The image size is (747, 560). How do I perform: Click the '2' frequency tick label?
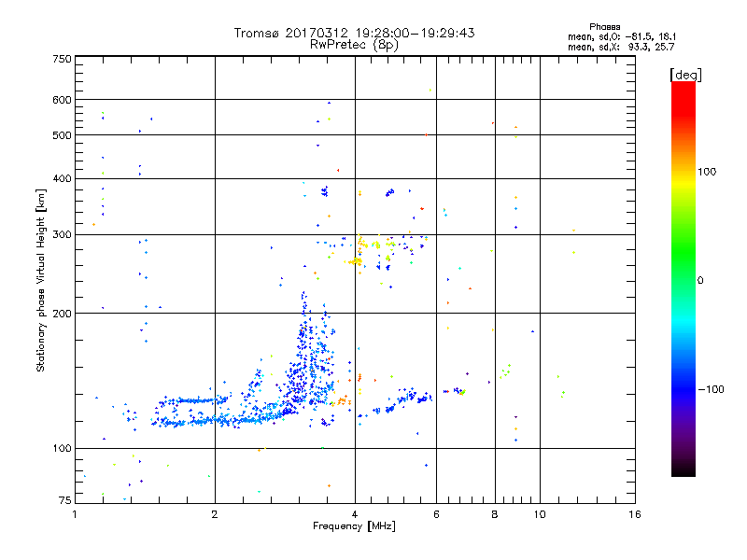pos(215,514)
